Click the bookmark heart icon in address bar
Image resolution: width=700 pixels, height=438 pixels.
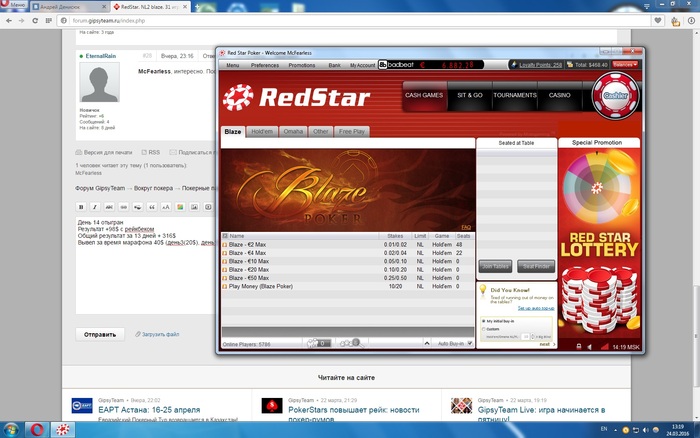point(658,21)
